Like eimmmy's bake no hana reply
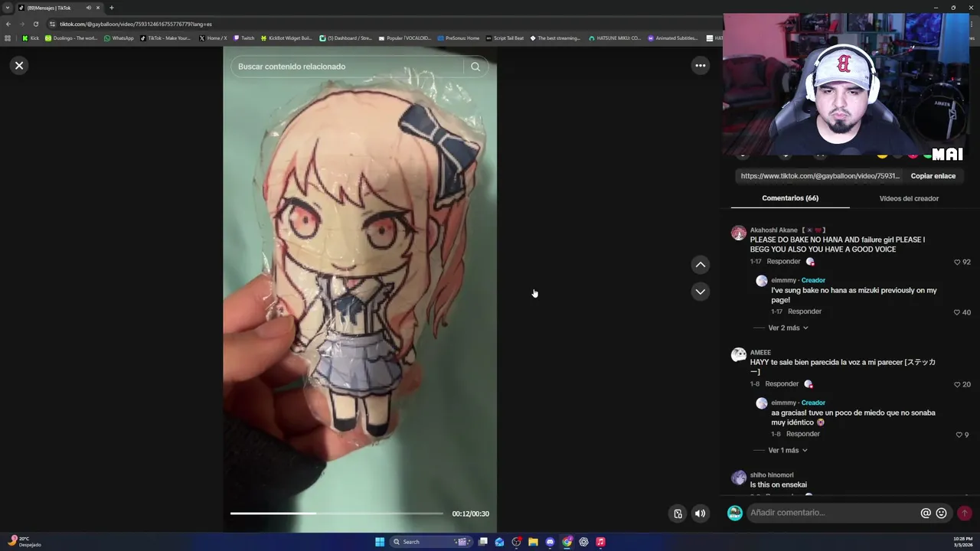This screenshot has height=551, width=980. click(x=957, y=312)
